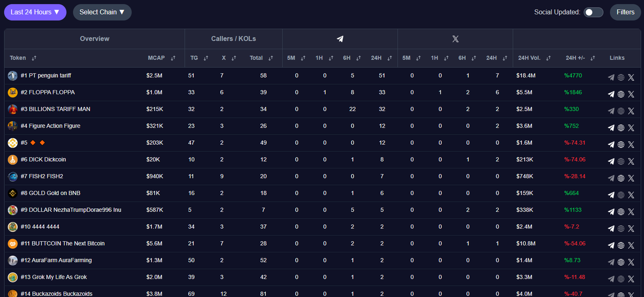Open Telegram link for FLOPPA FLOPPA

[x=611, y=94]
